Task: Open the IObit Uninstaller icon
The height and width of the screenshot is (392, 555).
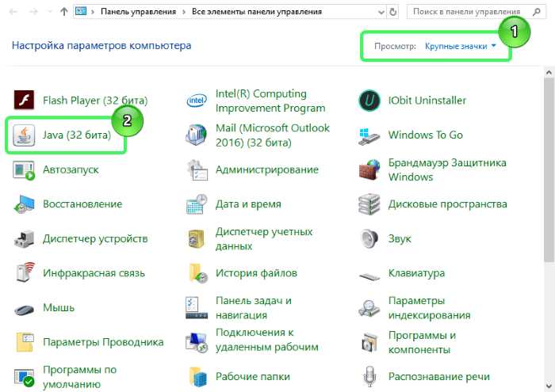Action: (369, 101)
